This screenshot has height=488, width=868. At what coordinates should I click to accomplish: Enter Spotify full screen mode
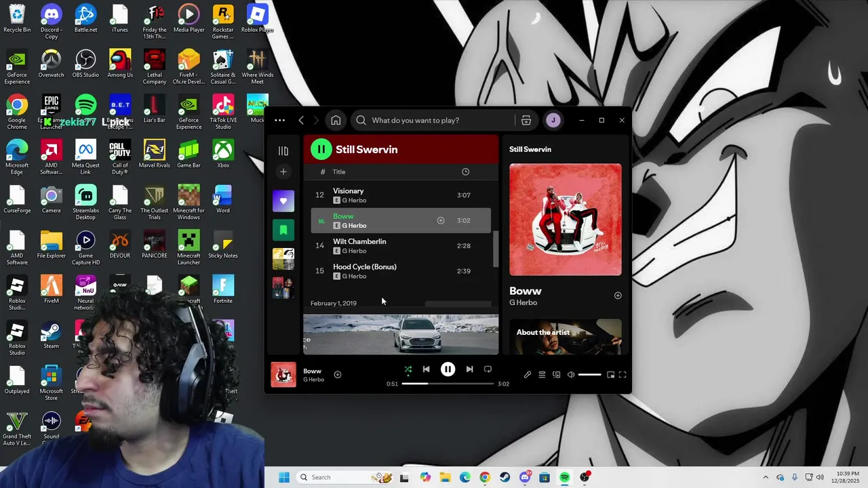point(623,375)
